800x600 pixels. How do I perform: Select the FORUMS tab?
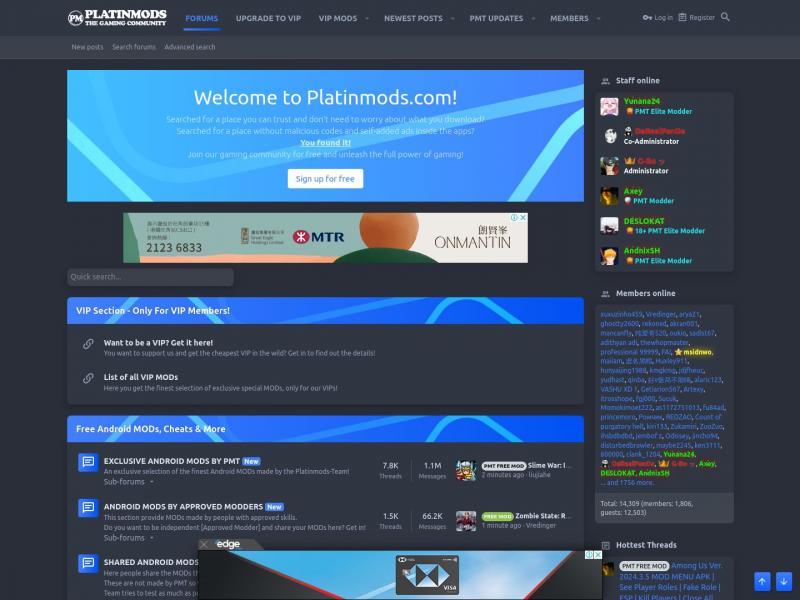[202, 18]
